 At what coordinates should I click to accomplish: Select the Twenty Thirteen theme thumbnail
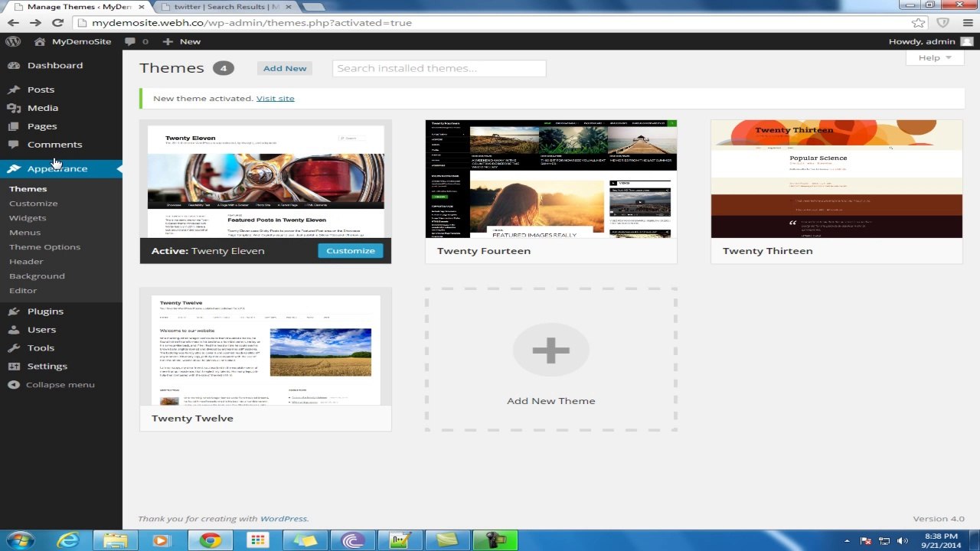point(837,179)
